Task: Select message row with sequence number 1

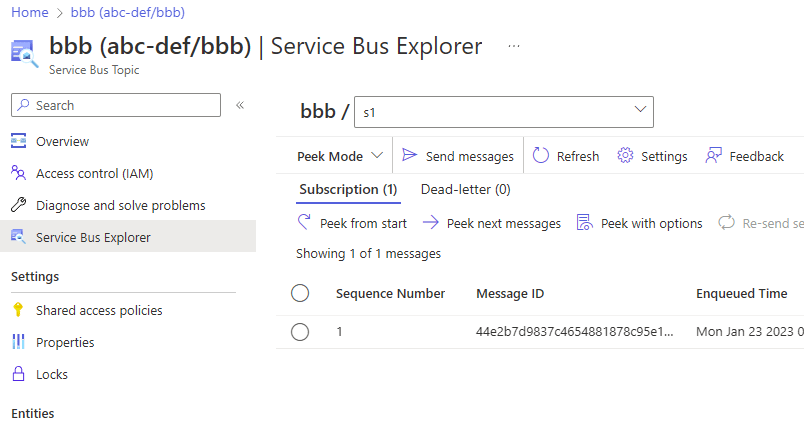Action: pos(300,332)
